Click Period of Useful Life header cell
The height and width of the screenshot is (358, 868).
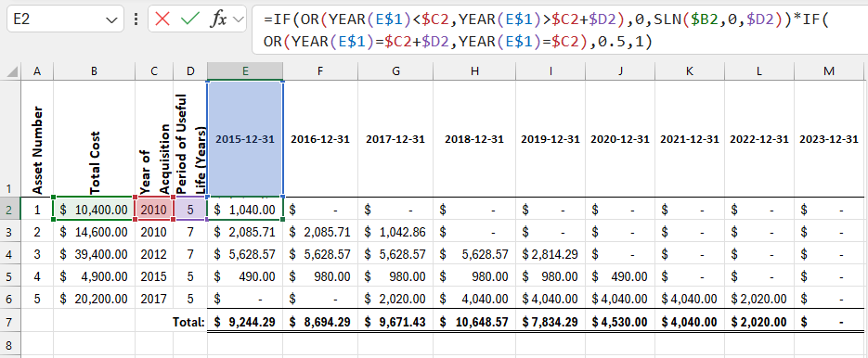point(190,138)
